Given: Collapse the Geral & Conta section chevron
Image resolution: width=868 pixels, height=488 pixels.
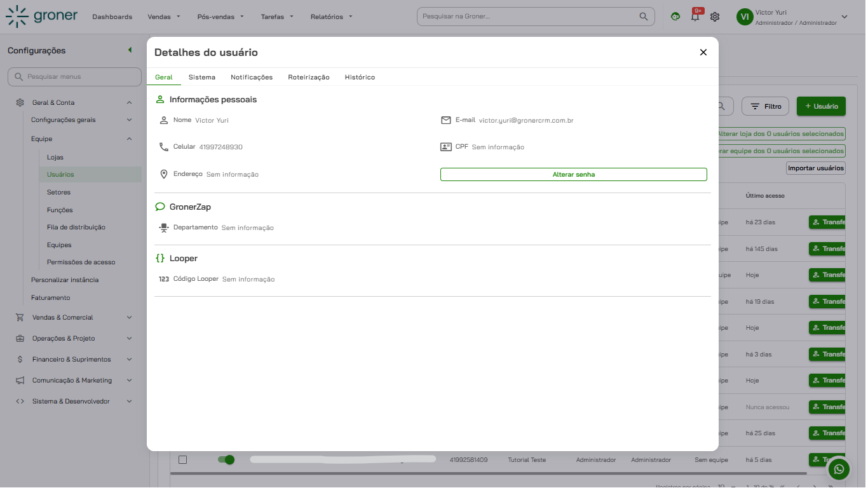Looking at the screenshot, I should (129, 102).
